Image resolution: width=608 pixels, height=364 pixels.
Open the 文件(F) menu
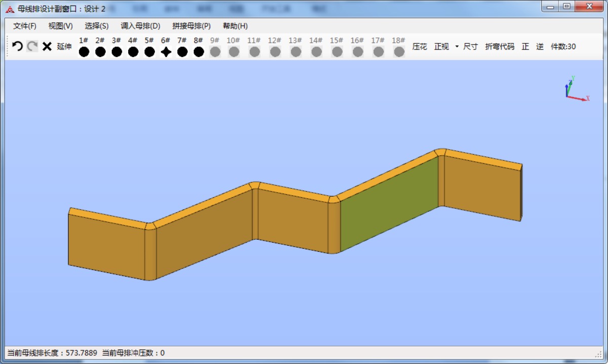[25, 26]
